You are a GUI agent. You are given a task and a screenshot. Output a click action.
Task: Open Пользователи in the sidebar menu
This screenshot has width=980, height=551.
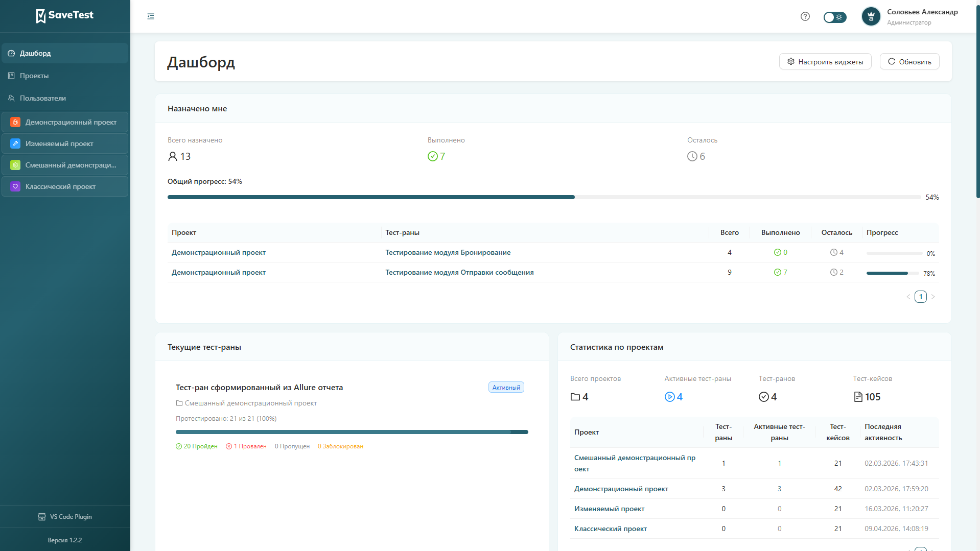[42, 98]
